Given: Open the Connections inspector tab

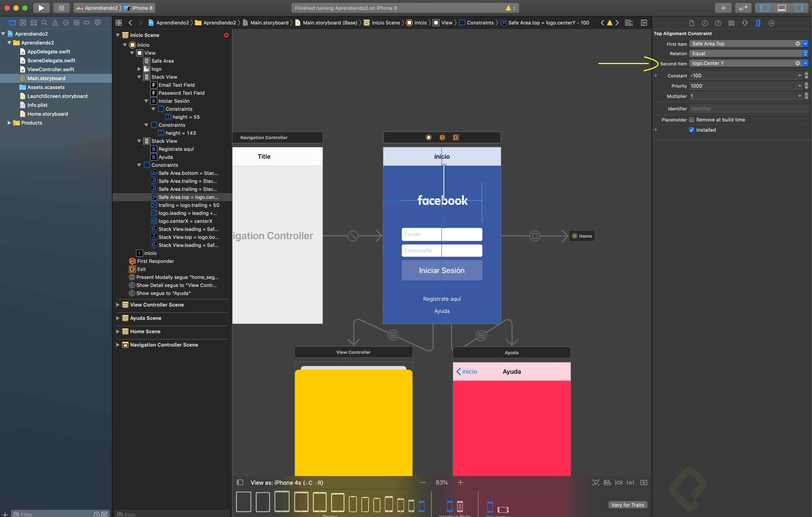Looking at the screenshot, I should 771,23.
